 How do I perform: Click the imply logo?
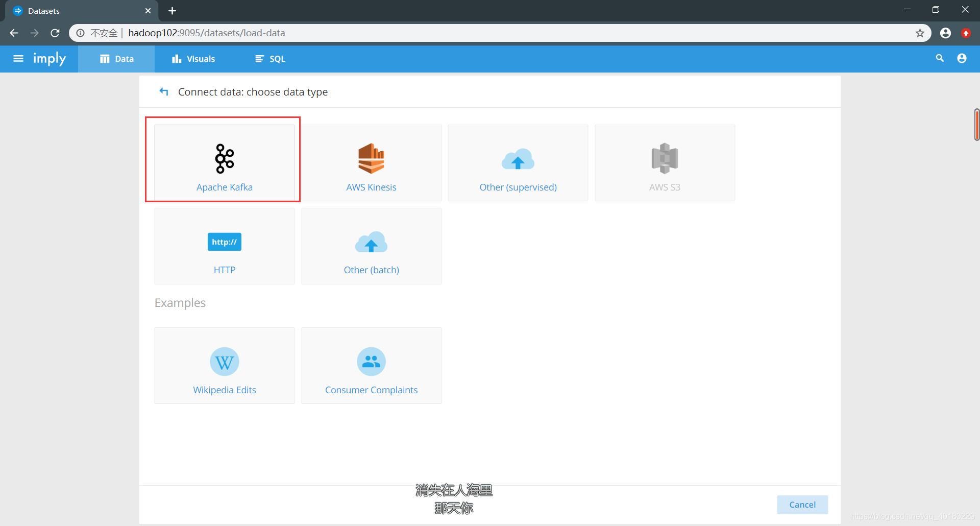tap(50, 59)
